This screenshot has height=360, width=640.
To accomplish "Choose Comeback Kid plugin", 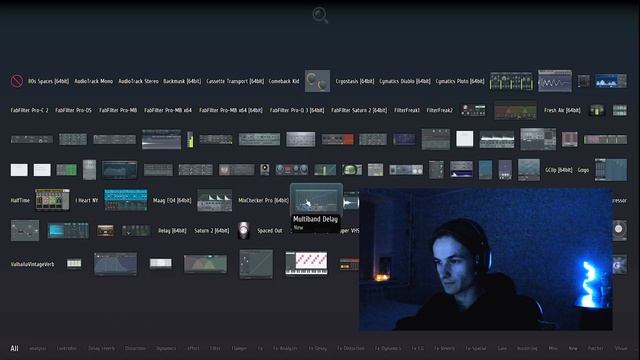I will (x=284, y=81).
